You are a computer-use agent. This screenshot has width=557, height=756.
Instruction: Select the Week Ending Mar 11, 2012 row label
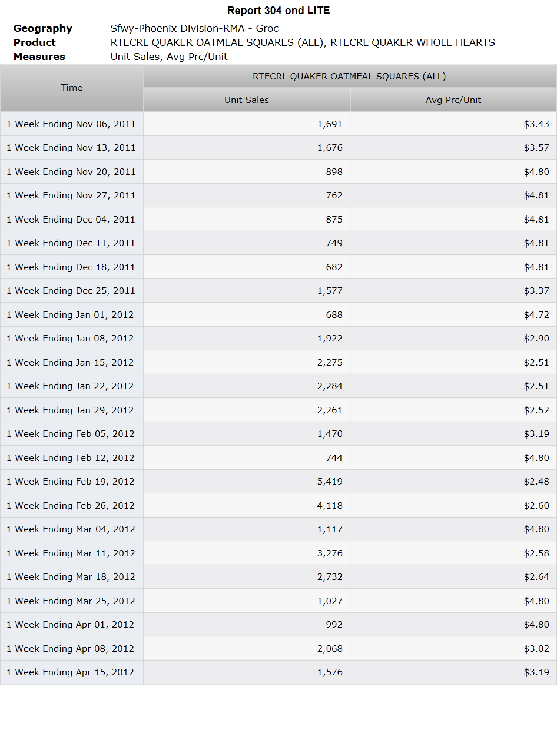click(72, 553)
